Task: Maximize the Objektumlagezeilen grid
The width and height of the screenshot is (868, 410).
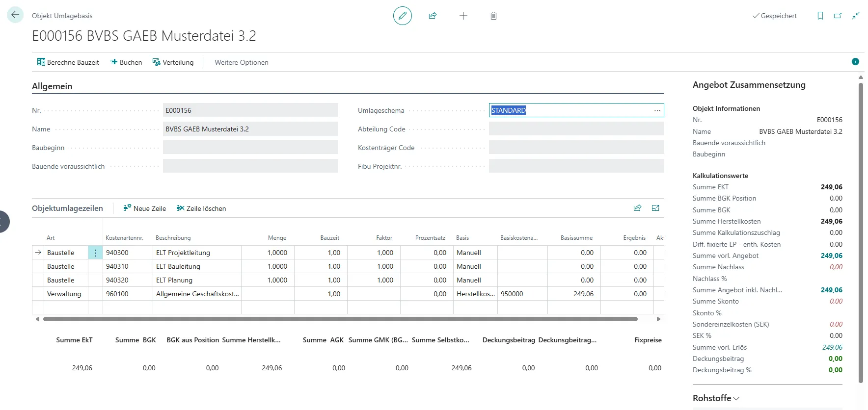Action: pyautogui.click(x=655, y=208)
